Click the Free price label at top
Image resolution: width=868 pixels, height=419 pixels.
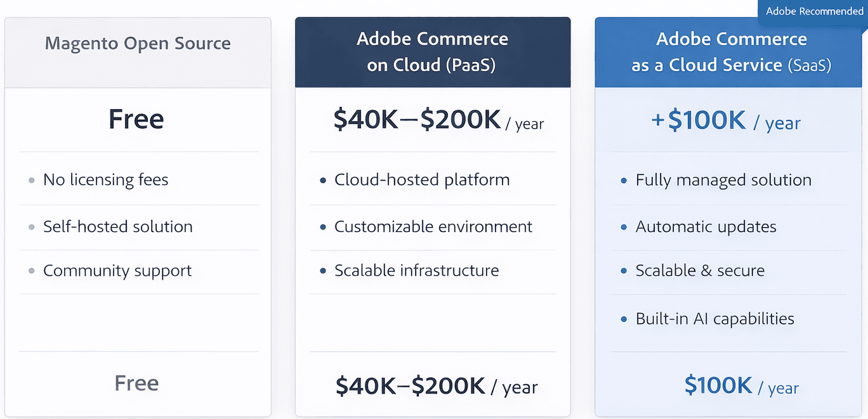click(x=136, y=119)
